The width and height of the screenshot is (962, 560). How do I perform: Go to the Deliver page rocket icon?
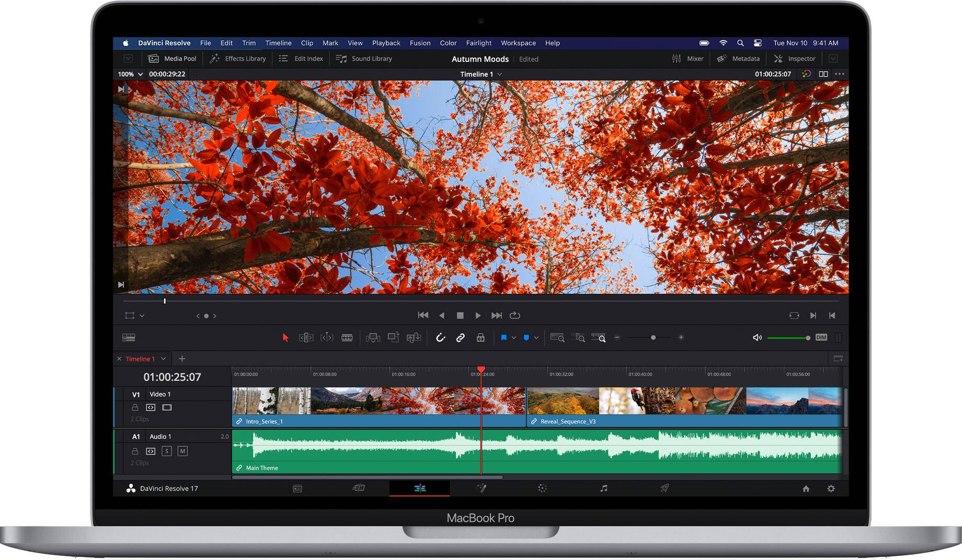pos(665,488)
